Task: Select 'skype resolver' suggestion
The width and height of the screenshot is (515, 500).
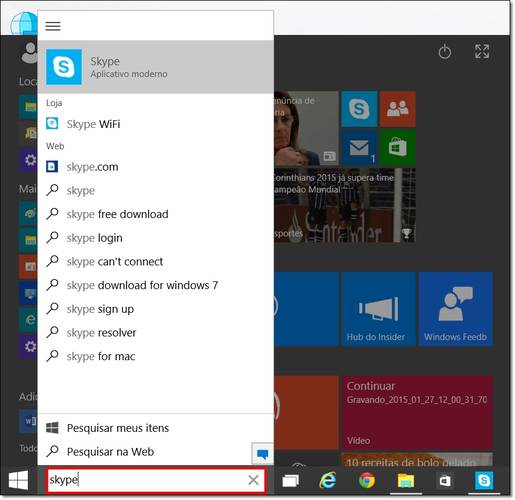Action: [156, 333]
